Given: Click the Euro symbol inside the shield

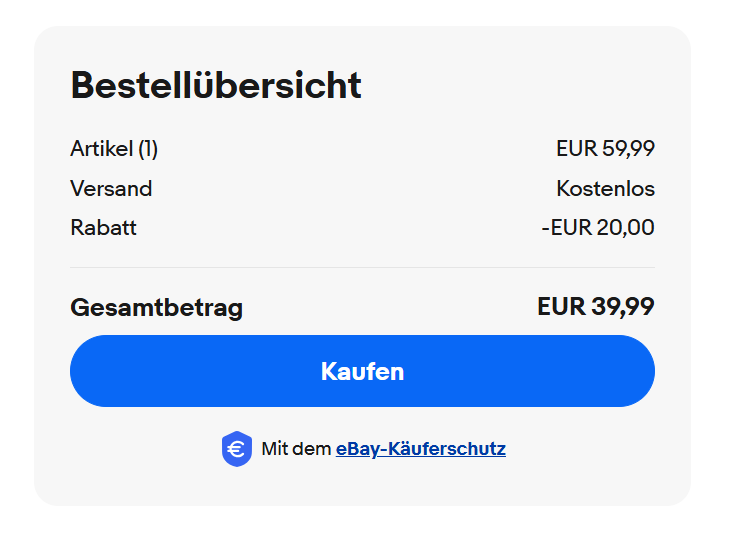Looking at the screenshot, I should pyautogui.click(x=236, y=449).
